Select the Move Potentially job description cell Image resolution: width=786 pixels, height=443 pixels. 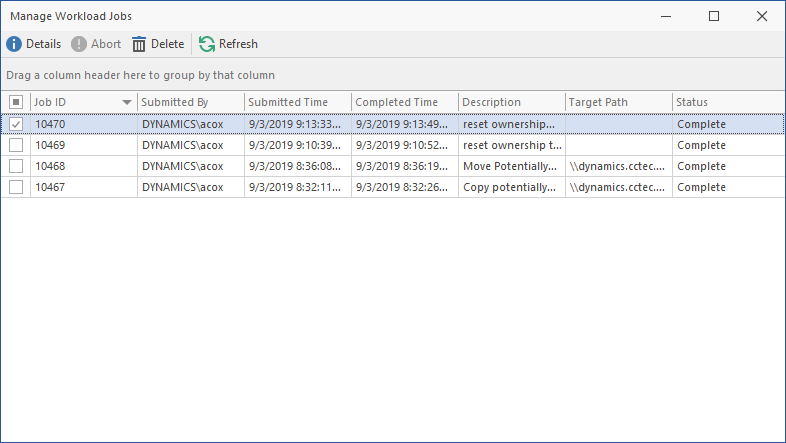pyautogui.click(x=510, y=166)
